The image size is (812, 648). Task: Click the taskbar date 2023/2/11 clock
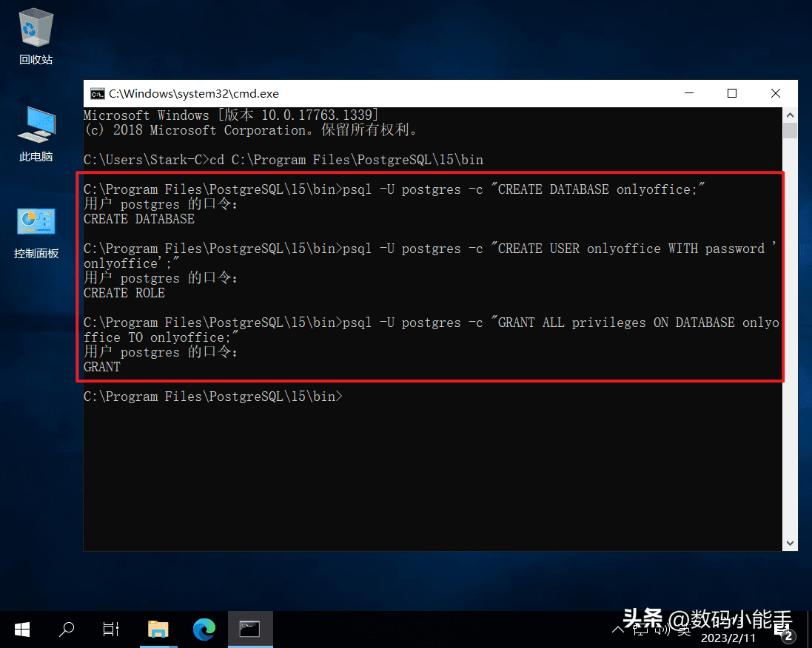728,637
